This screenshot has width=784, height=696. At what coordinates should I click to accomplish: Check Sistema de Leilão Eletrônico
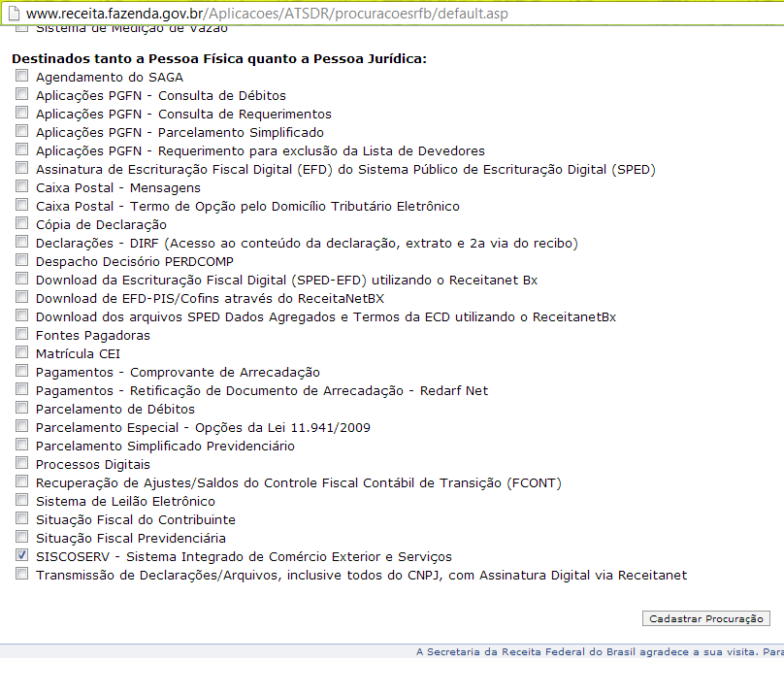pos(21,500)
